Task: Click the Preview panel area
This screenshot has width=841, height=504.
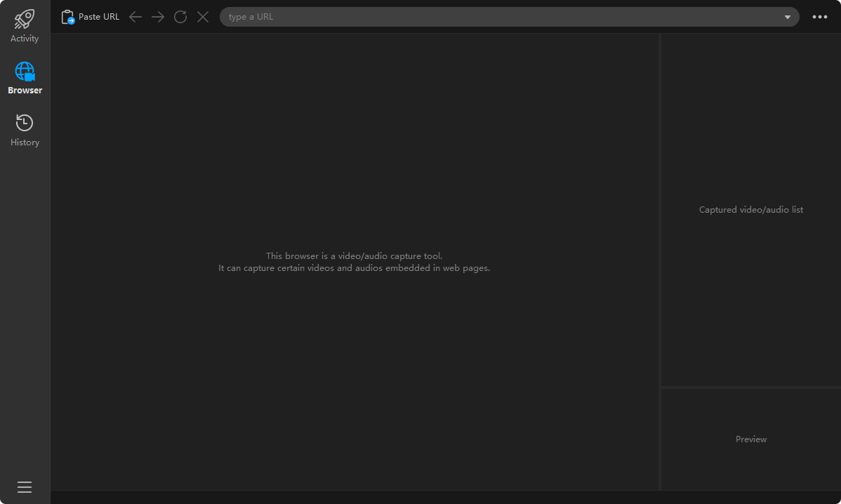Action: (750, 439)
